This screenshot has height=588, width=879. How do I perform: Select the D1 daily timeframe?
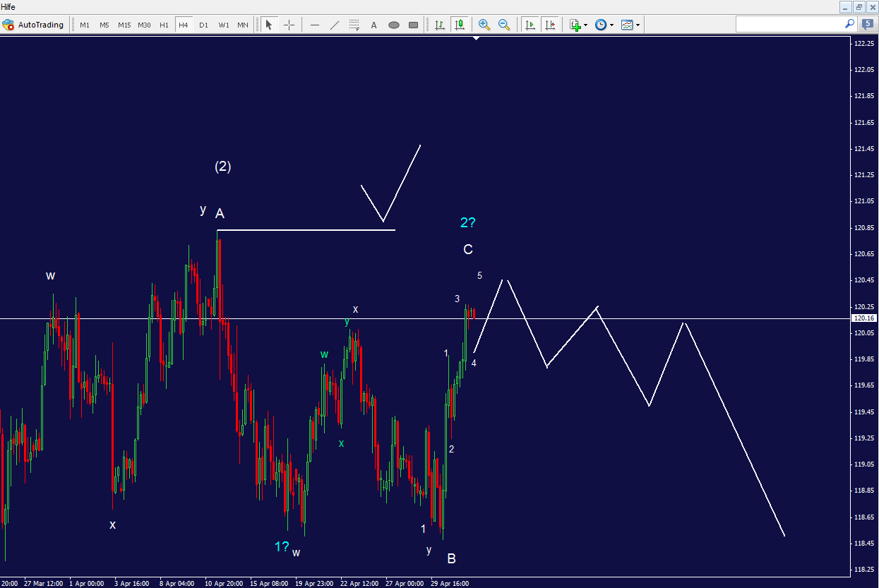pos(203,24)
